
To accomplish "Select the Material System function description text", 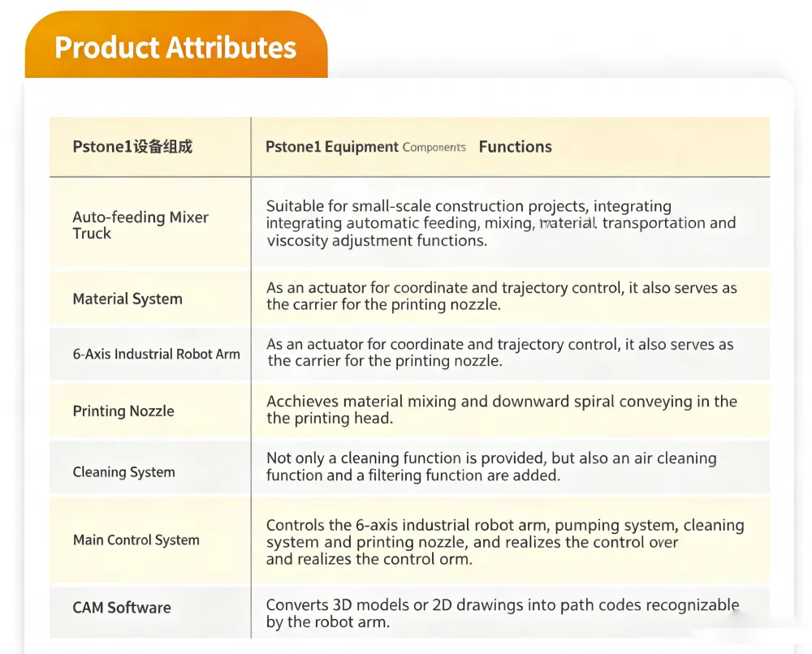I will pos(501,296).
